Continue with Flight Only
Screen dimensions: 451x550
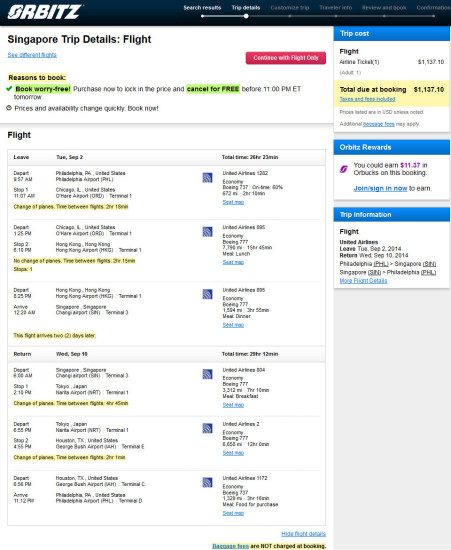point(286,58)
